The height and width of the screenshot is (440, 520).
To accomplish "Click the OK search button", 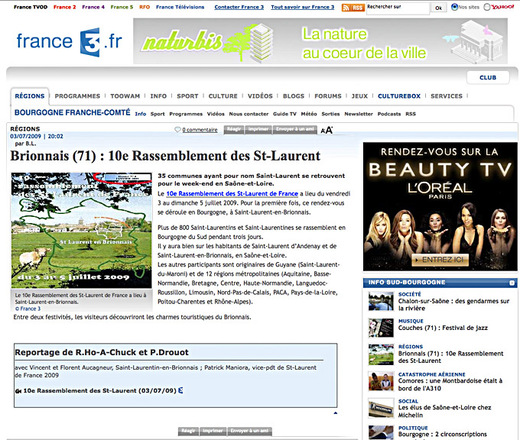I will coord(438,8).
